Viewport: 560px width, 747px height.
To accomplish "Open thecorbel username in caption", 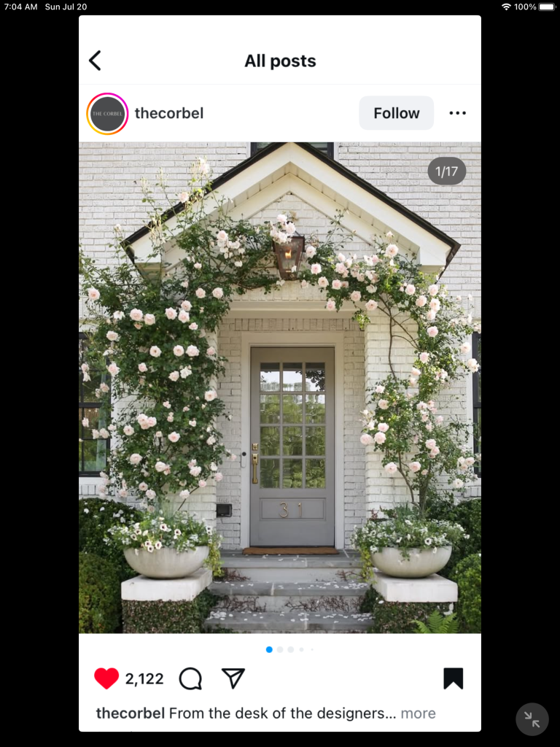I will [x=131, y=713].
